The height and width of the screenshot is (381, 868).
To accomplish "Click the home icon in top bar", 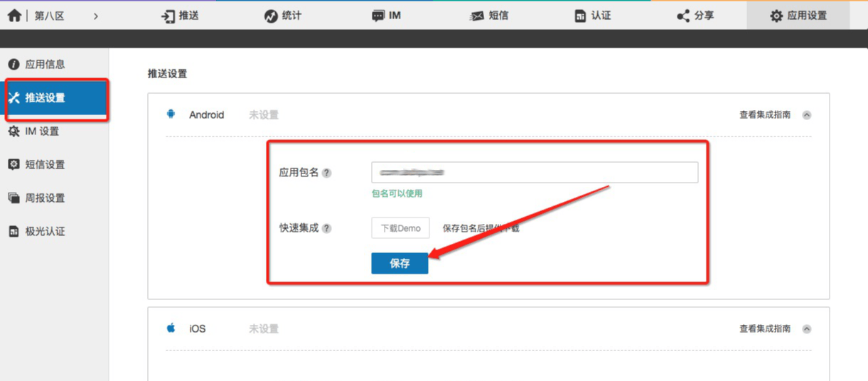I will (x=14, y=15).
